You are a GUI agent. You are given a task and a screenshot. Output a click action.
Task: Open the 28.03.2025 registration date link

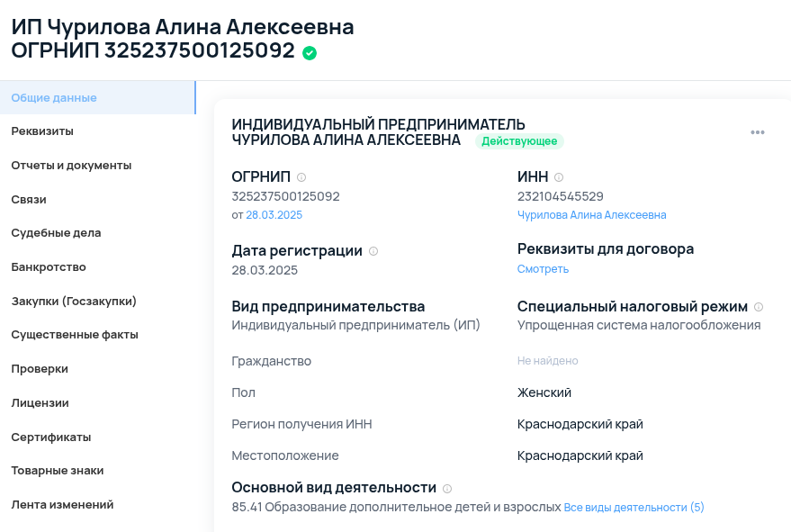tap(273, 215)
